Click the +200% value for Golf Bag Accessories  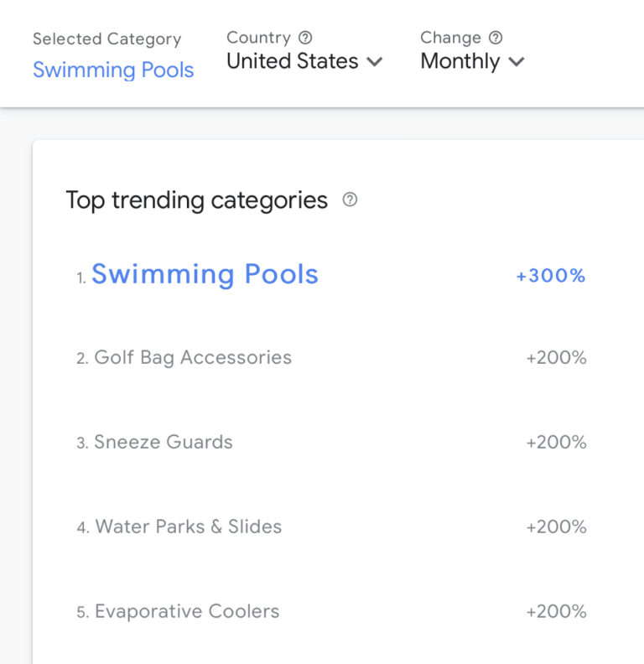pos(556,359)
